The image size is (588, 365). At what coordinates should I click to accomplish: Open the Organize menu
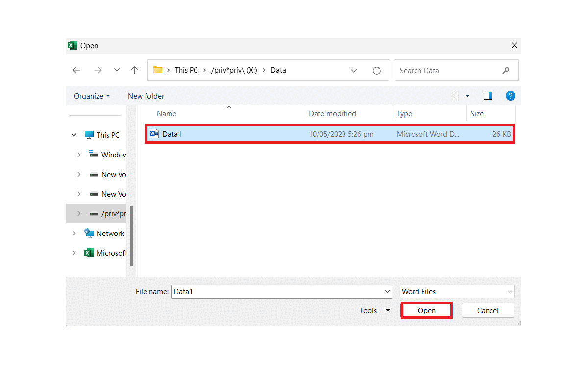(x=91, y=96)
